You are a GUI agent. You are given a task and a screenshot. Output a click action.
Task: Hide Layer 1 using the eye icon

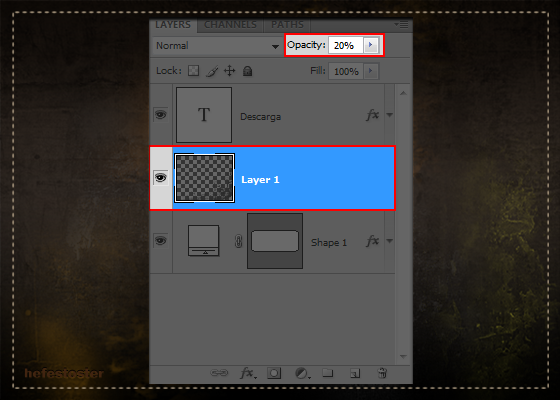pyautogui.click(x=160, y=178)
